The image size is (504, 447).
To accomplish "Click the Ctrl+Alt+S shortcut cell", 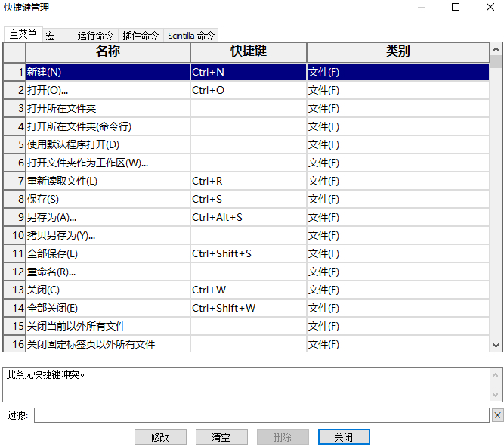I will (x=249, y=217).
